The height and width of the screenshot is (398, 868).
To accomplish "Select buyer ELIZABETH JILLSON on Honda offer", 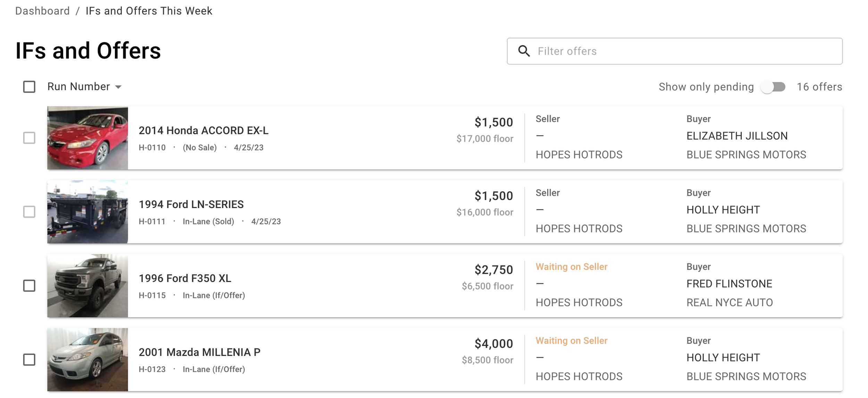I will pyautogui.click(x=737, y=136).
